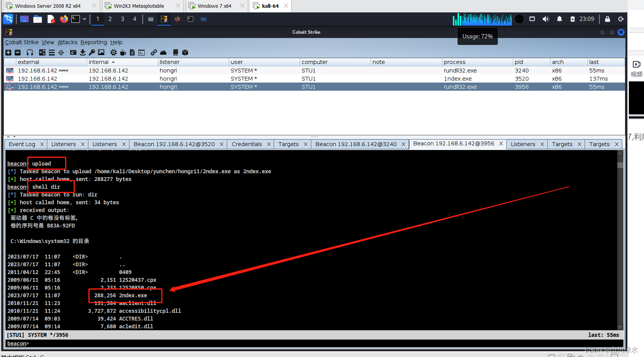This screenshot has height=357, width=644.
Task: Open the View menu
Action: tap(48, 42)
